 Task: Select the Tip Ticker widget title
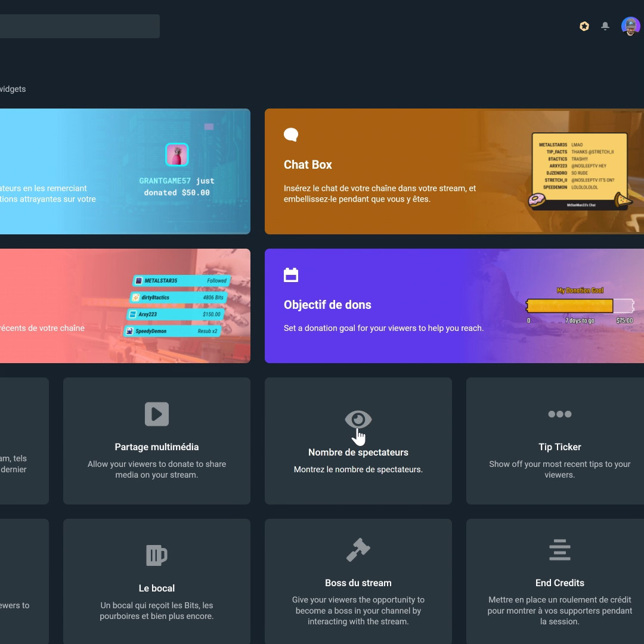559,447
